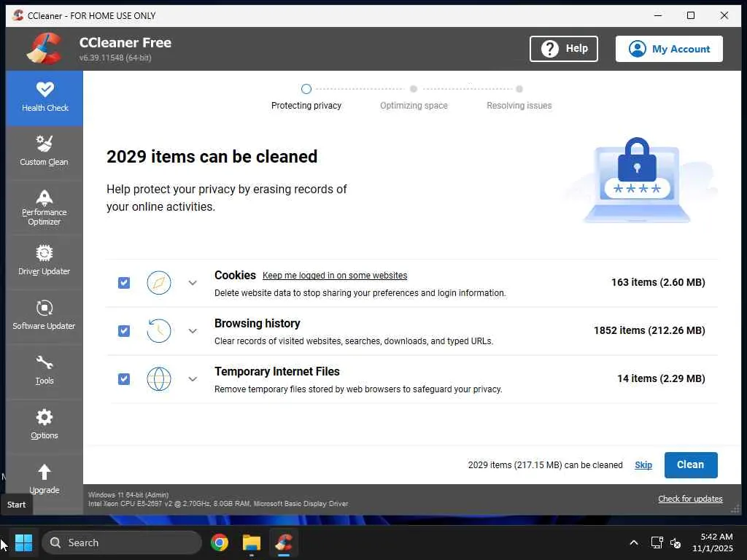Screen dimensions: 747x560
Task: Click the globe icon for Temporary Internet Files
Action: click(158, 379)
